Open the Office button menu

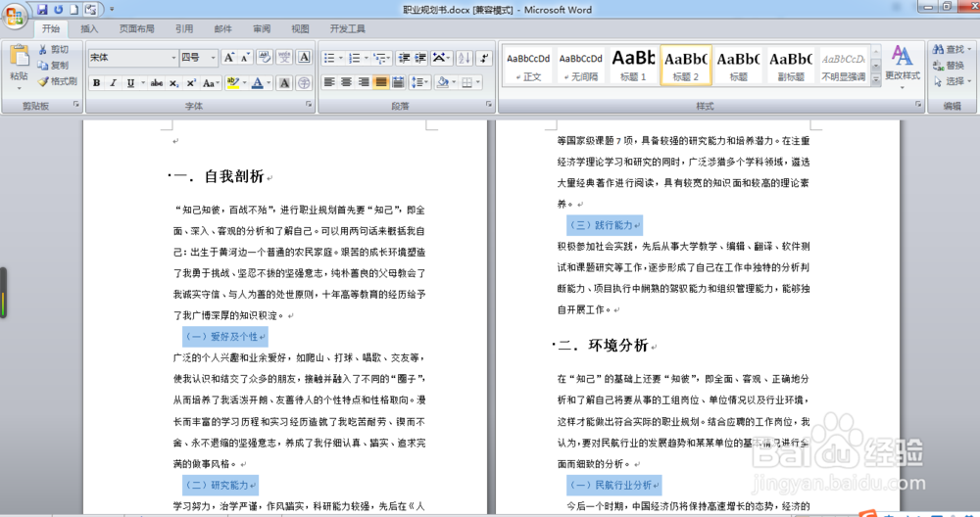point(14,16)
